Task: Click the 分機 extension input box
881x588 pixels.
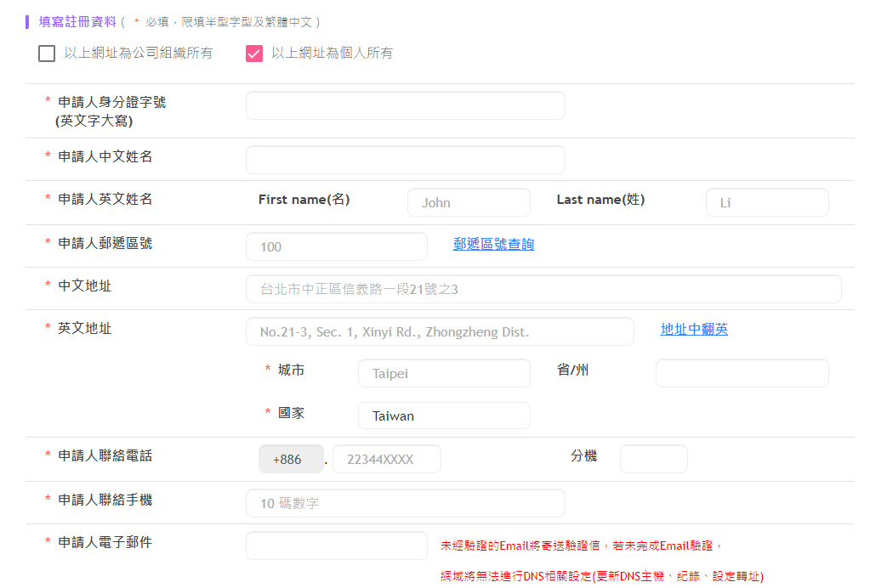Action: click(x=653, y=460)
